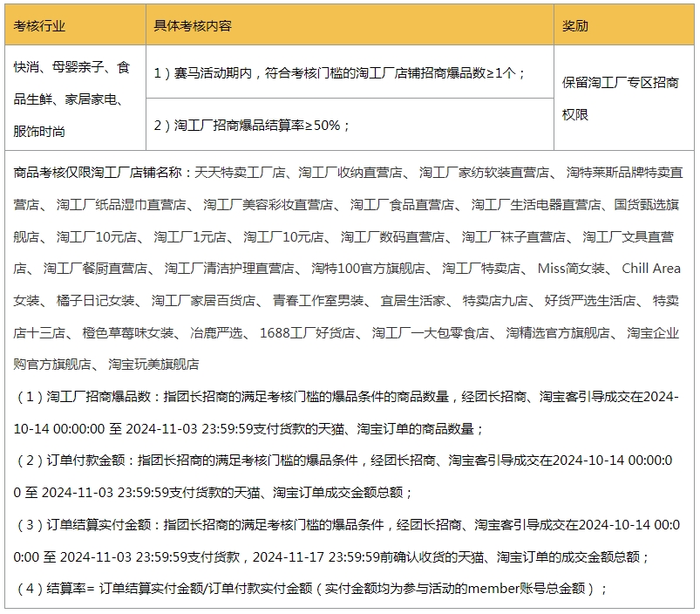Click store name 淘宝玩美旗舰店

(x=154, y=365)
